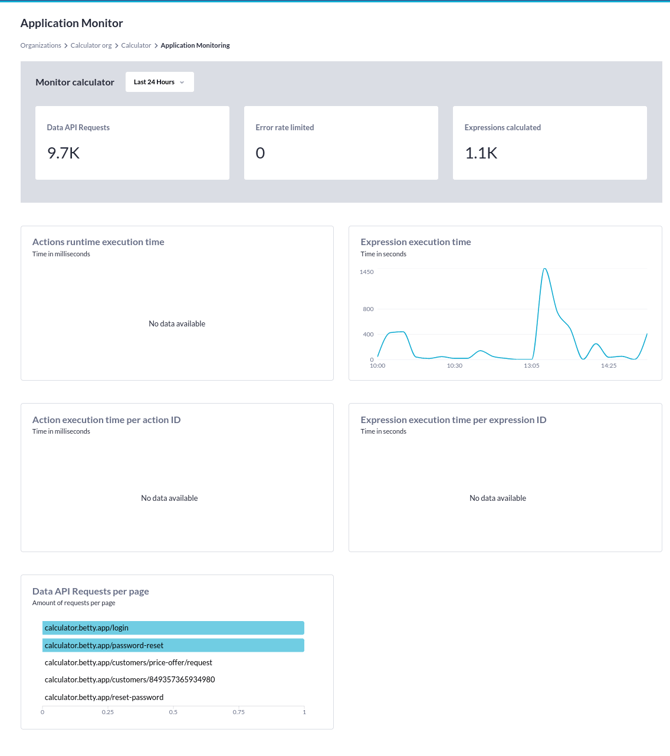Image resolution: width=670 pixels, height=756 pixels.
Task: Click the Data API Requests stat card
Action: pyautogui.click(x=132, y=143)
